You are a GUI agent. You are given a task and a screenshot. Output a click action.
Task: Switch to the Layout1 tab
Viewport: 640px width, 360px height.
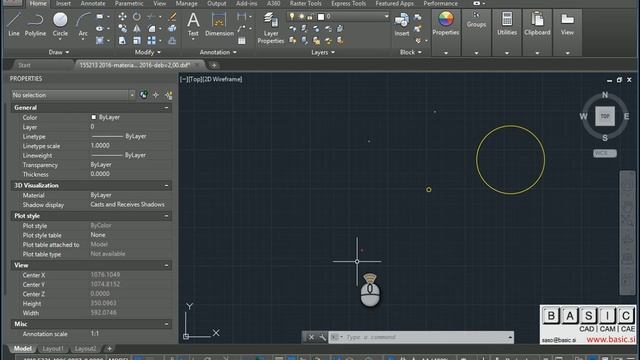(53, 349)
